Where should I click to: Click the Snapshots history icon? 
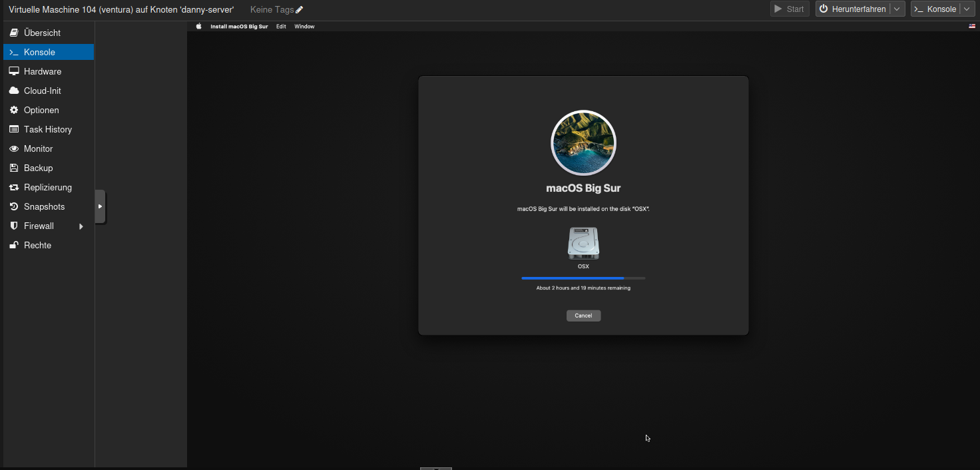point(14,206)
